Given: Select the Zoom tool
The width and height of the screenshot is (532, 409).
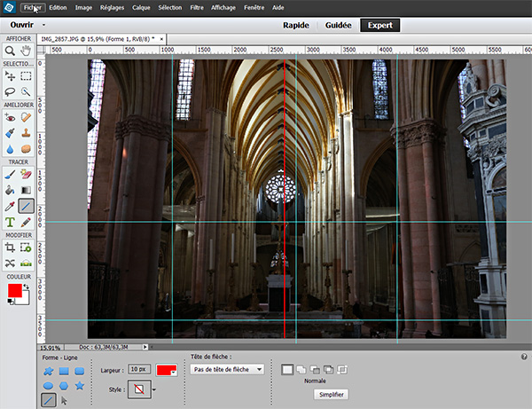Looking at the screenshot, I should 10,51.
